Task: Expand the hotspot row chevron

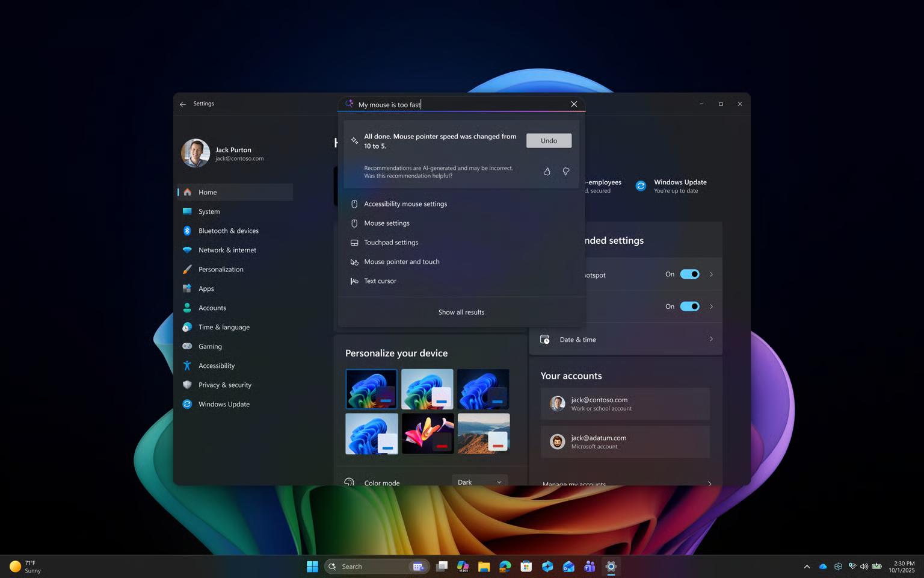Action: [711, 274]
